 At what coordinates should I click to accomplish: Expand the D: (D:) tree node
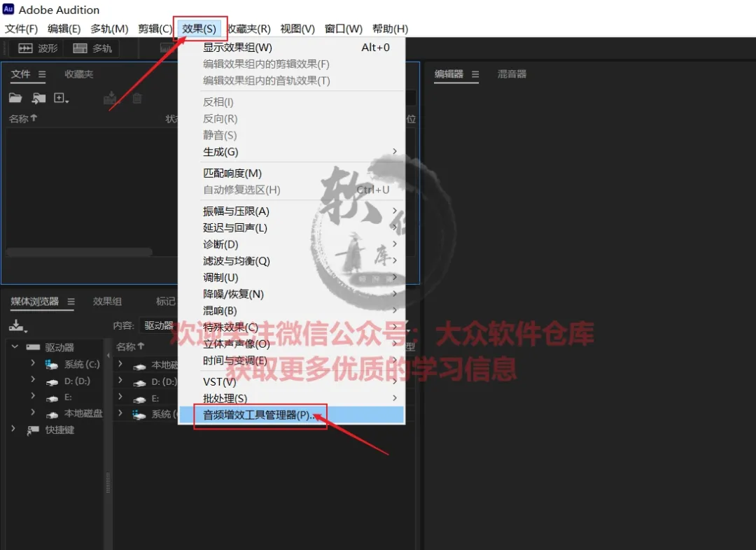[x=33, y=380]
